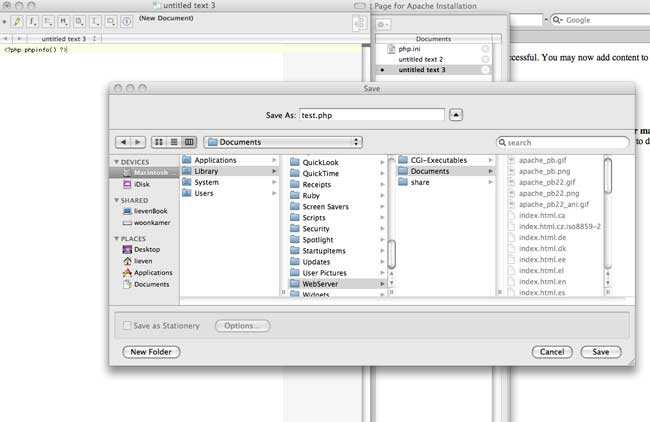The image size is (650, 422).
Task: Toggle the Save as Stationery checkbox
Action: coord(127,325)
